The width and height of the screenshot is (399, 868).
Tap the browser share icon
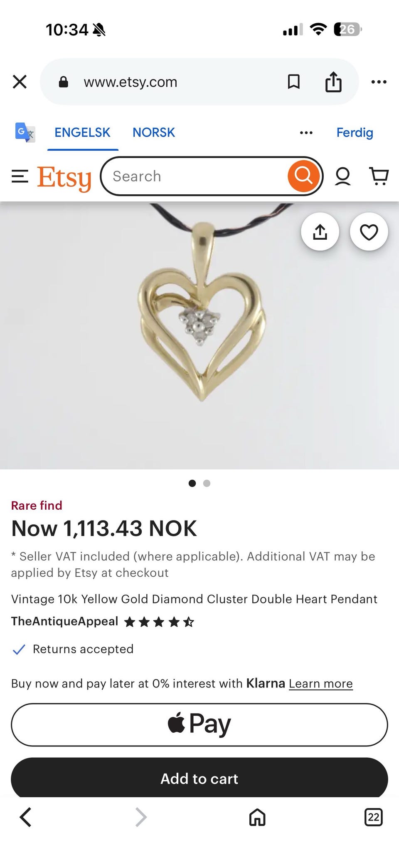tap(333, 82)
